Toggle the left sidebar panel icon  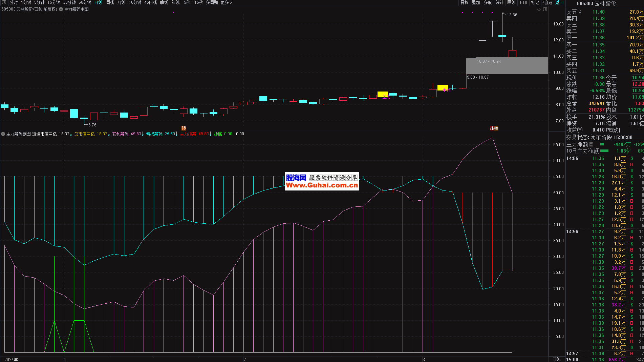coord(4,2)
